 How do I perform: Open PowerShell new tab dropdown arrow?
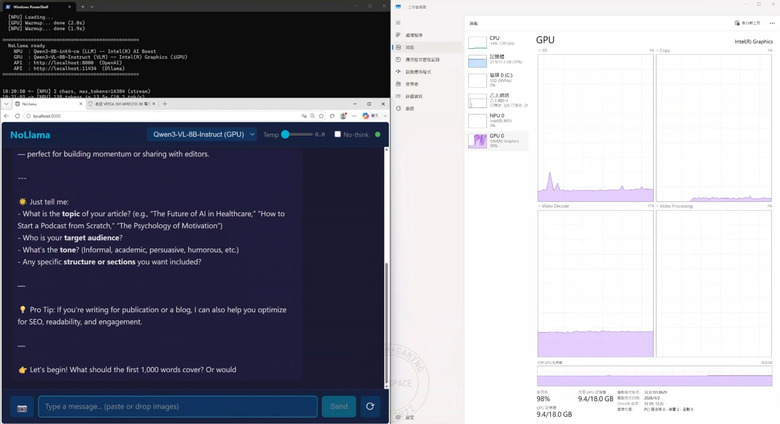92,7
